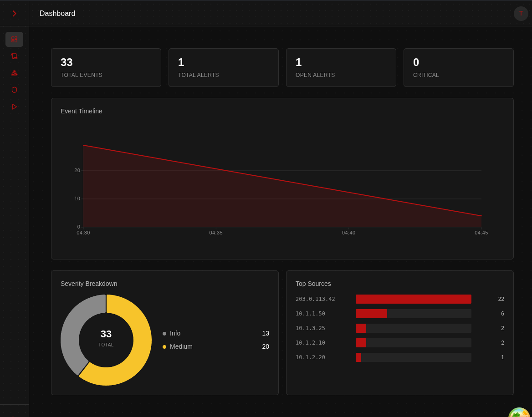The image size is (532, 417).
Task: Click count 6 in Top Sources
Action: 502,314
